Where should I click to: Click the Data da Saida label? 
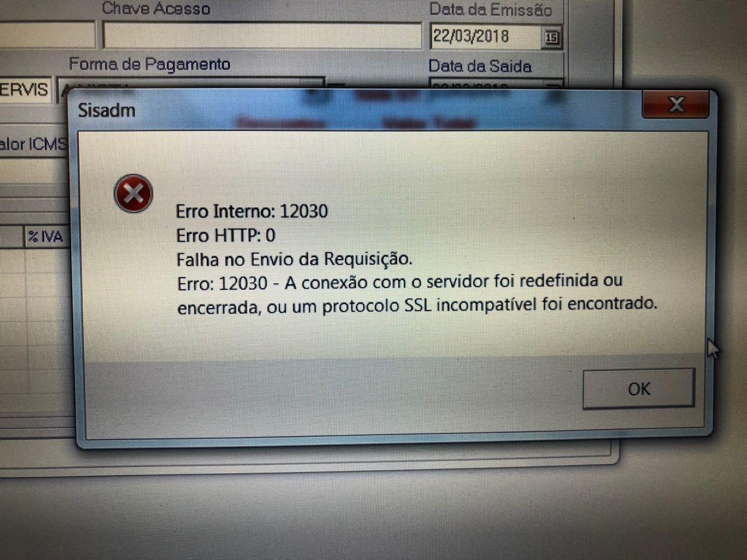click(480, 66)
